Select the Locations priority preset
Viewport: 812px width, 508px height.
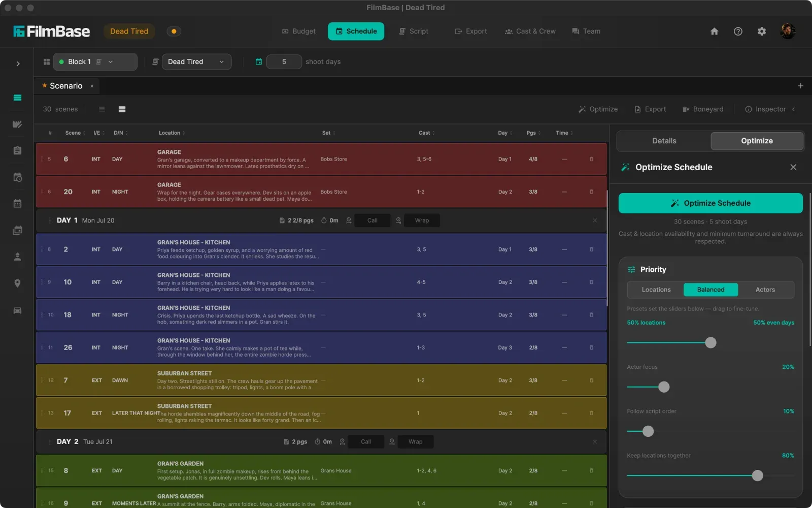tap(656, 290)
